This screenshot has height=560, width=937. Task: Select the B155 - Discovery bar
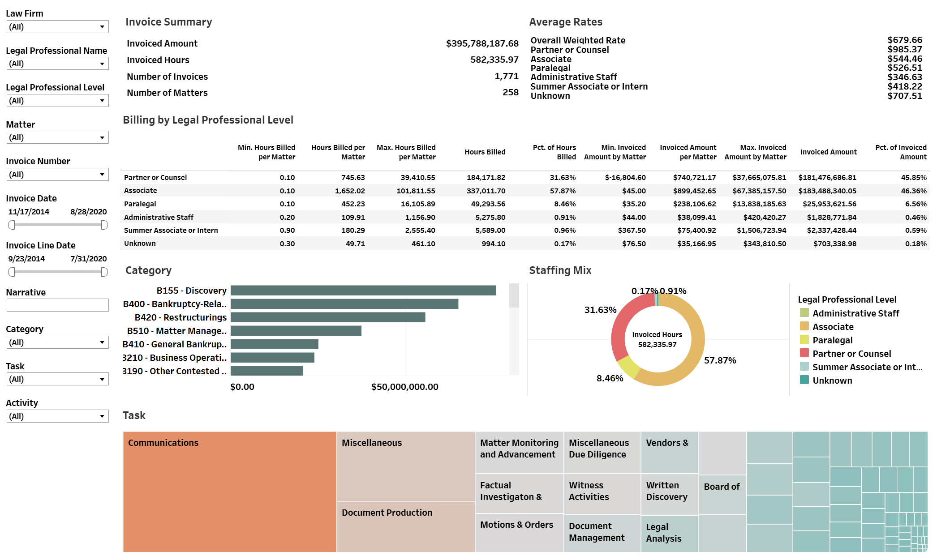(363, 291)
